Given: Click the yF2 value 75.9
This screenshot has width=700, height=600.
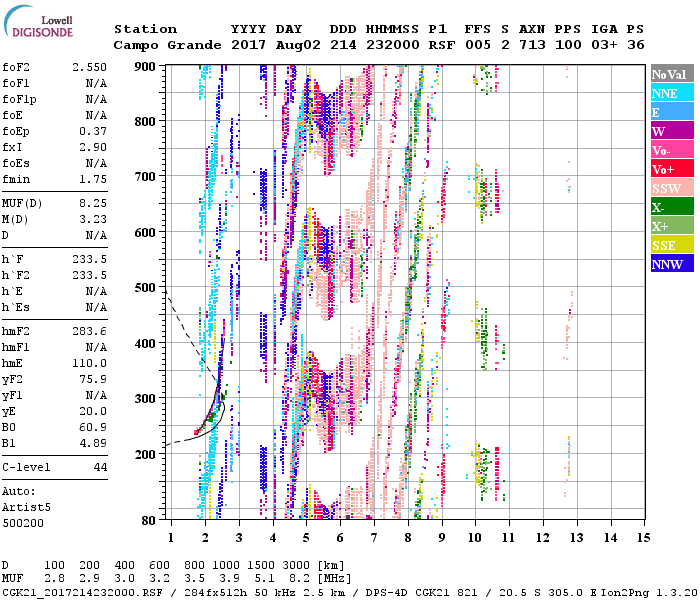Looking at the screenshot, I should [93, 379].
